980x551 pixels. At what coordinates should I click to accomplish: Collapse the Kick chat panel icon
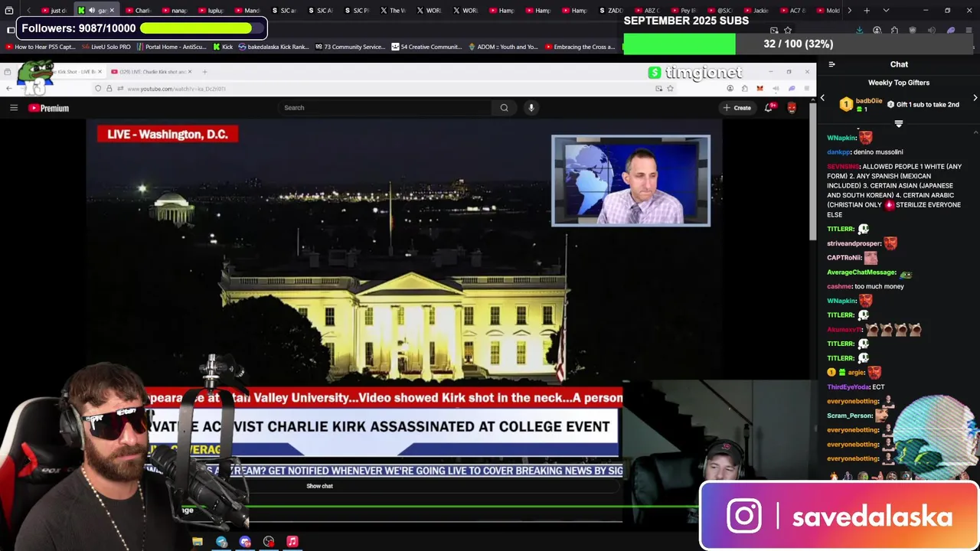tap(831, 64)
